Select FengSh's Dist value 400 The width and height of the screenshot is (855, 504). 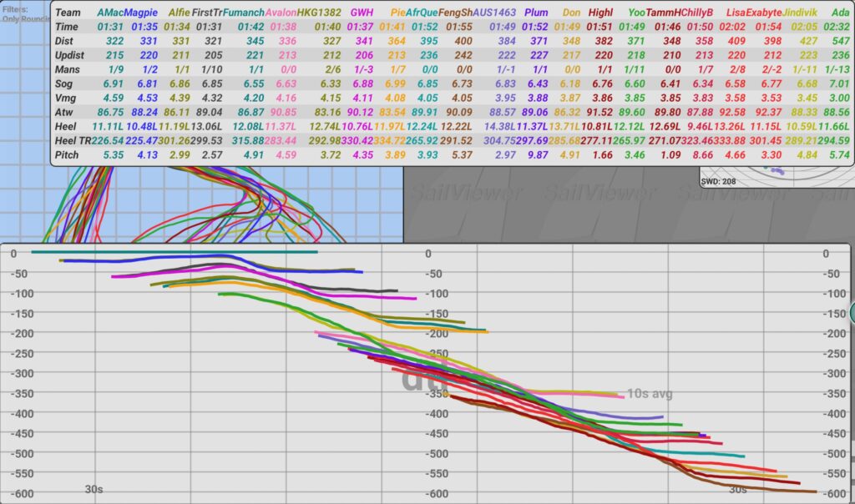(x=463, y=41)
